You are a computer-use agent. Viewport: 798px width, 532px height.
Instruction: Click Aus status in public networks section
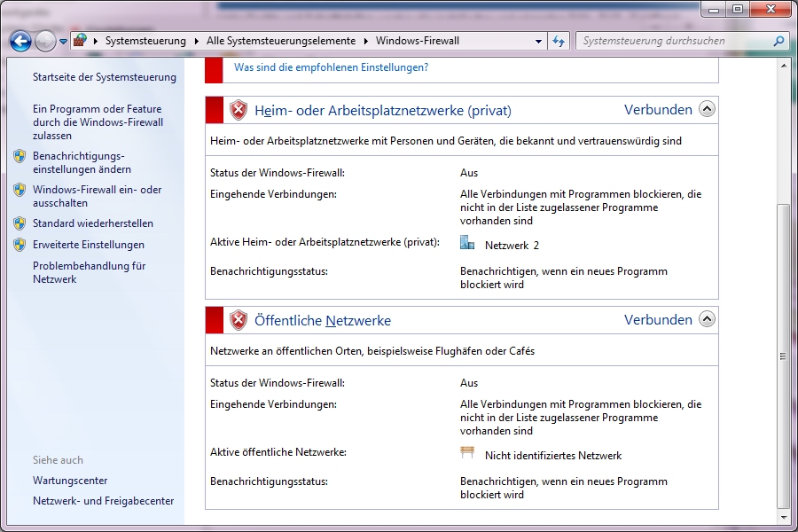(469, 383)
